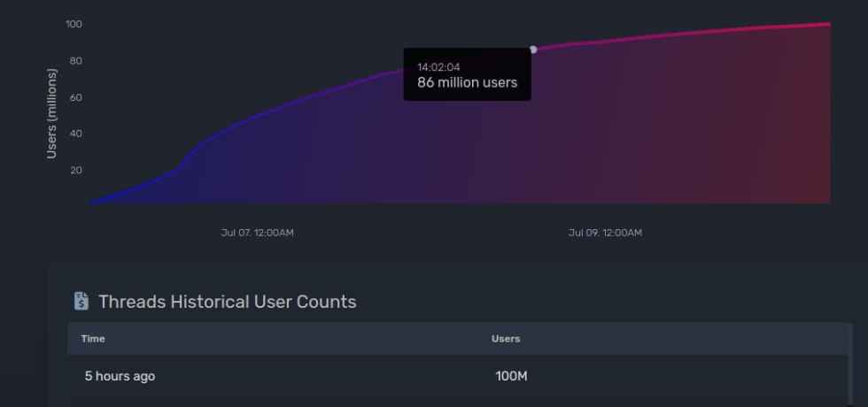The width and height of the screenshot is (868, 407).
Task: Click the Time column header
Action: tap(93, 339)
